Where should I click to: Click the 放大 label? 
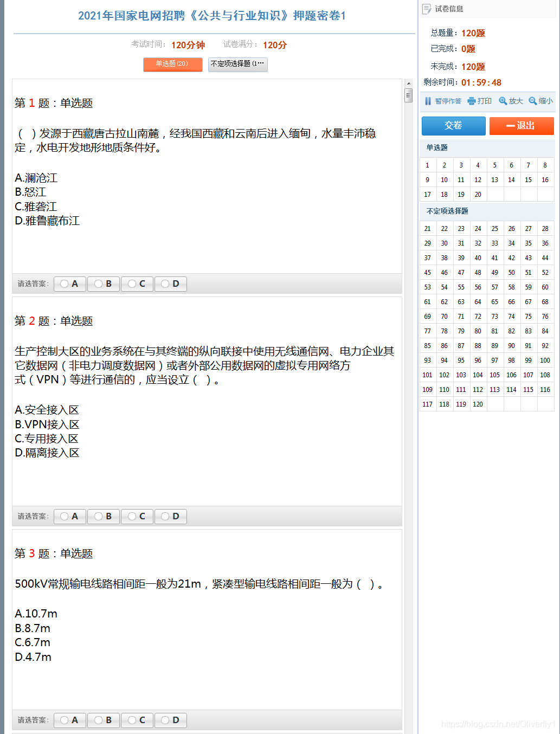coord(516,101)
